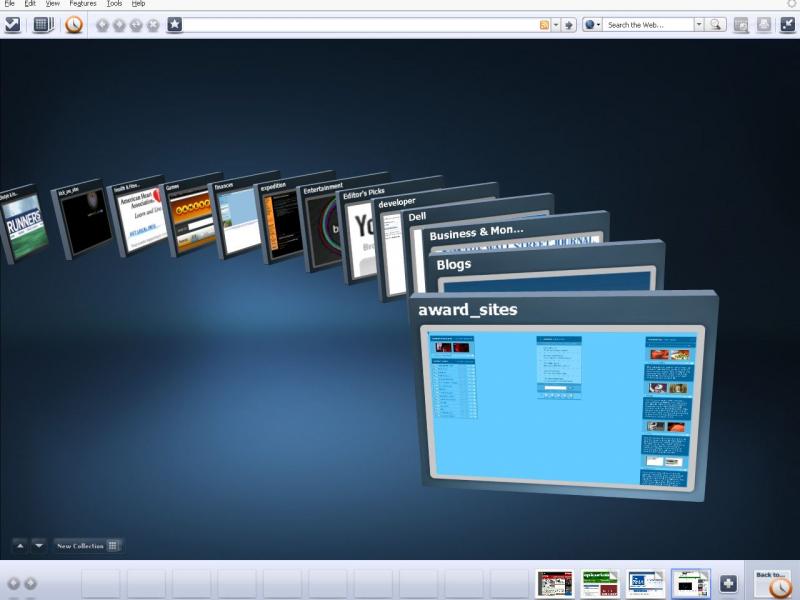Click the orange RSS feed icon
Screen dimensions: 800x600
[x=544, y=25]
